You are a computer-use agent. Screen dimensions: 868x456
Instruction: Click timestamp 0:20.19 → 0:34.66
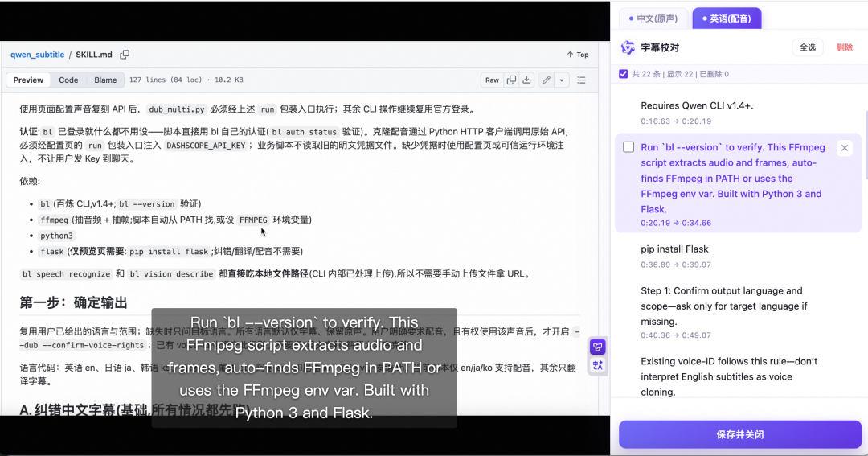point(676,223)
